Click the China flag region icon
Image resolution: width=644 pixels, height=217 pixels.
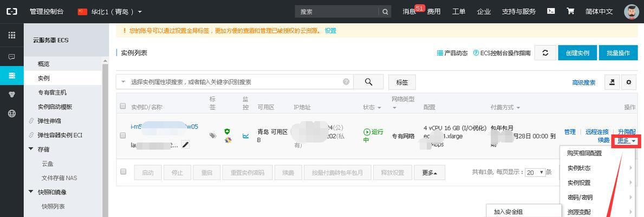coord(82,11)
